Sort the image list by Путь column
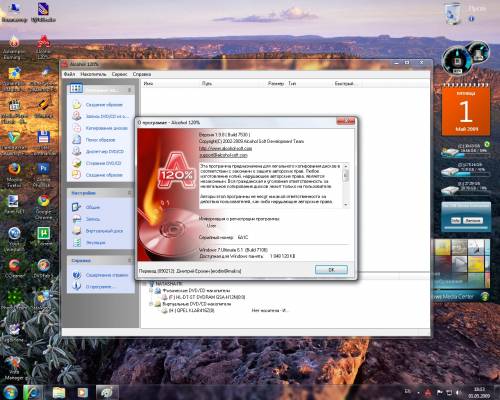 point(230,83)
